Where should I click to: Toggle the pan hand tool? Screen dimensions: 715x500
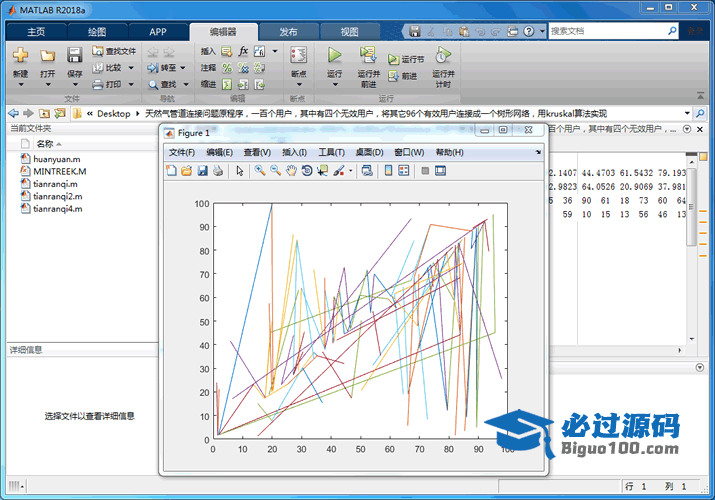pos(291,171)
